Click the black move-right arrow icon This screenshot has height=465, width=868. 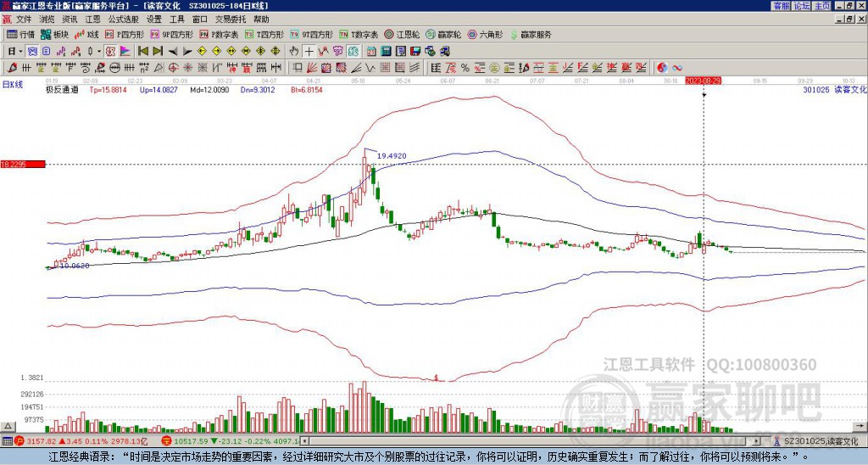[187, 52]
